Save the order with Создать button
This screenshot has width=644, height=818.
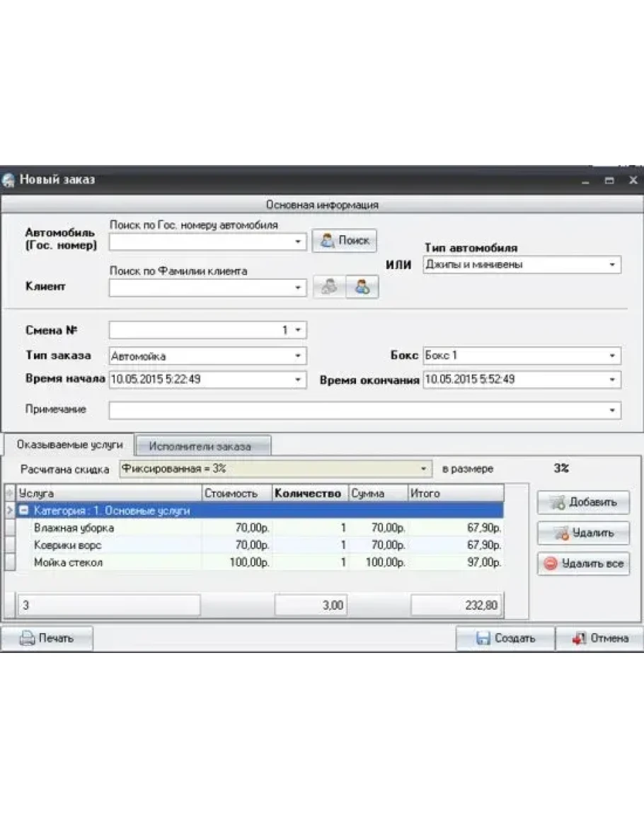point(505,638)
